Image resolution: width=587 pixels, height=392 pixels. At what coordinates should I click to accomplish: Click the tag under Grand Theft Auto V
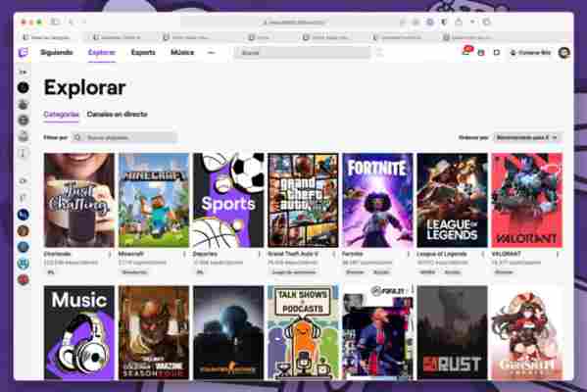[294, 272]
